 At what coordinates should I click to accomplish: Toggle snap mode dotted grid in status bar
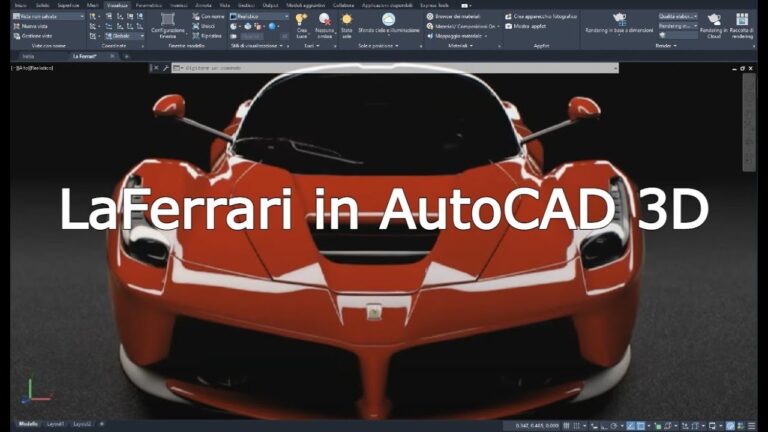pyautogui.click(x=576, y=426)
